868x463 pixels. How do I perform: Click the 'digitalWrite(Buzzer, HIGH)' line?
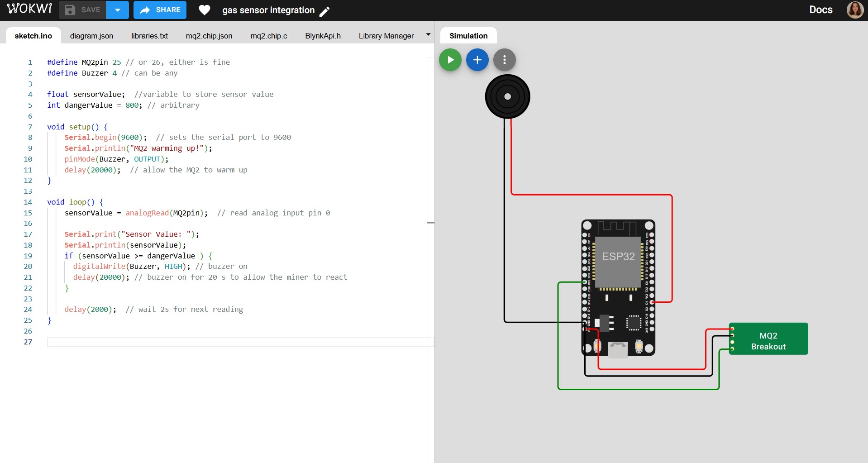click(x=160, y=266)
